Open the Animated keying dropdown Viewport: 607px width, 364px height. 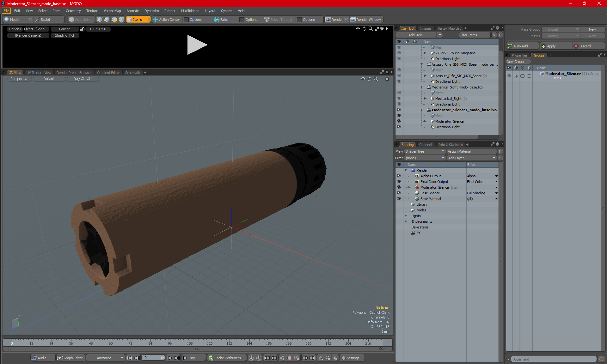(106, 358)
